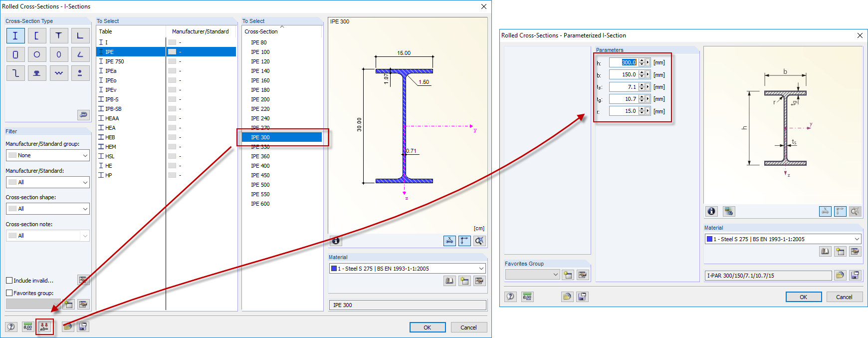
Task: Select HEA row in table list
Action: coord(166,128)
